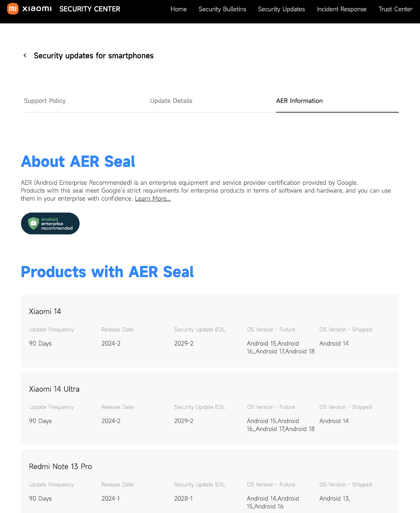This screenshot has height=513, width=420.
Task: Go to Security Updates menu
Action: click(x=281, y=9)
